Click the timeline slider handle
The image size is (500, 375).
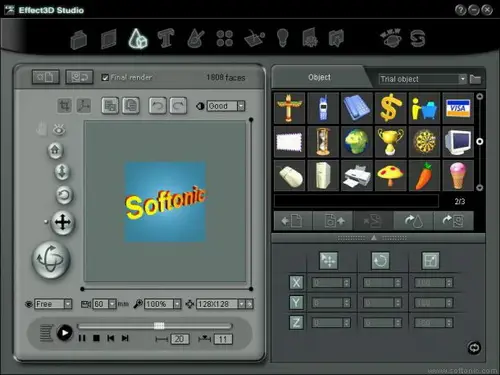[159, 326]
